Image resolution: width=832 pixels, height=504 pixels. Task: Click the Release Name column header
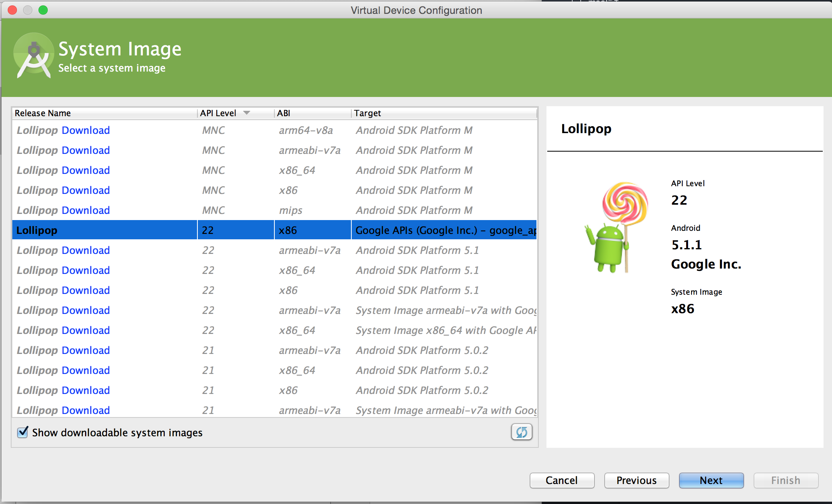[105, 113]
